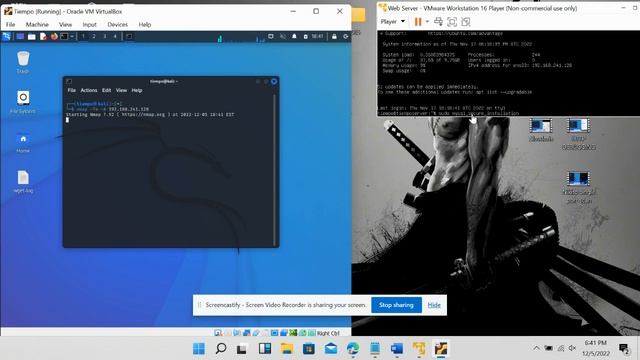Click the lock screen icon in Kali panel

(x=334, y=37)
